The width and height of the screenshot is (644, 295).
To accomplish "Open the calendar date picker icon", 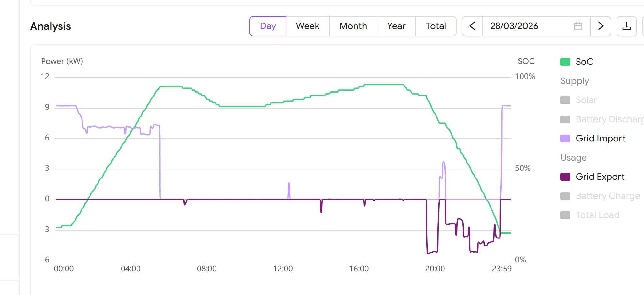I will pos(578,26).
